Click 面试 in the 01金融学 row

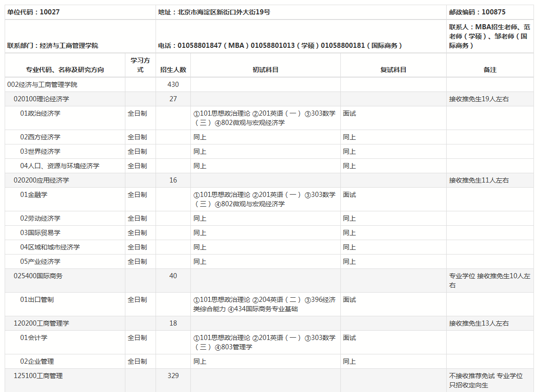pyautogui.click(x=349, y=195)
